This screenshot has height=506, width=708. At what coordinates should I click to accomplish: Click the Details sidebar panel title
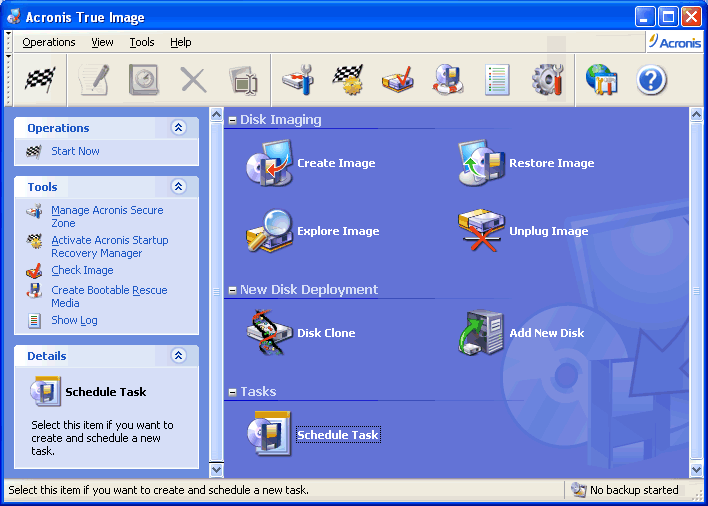[47, 356]
